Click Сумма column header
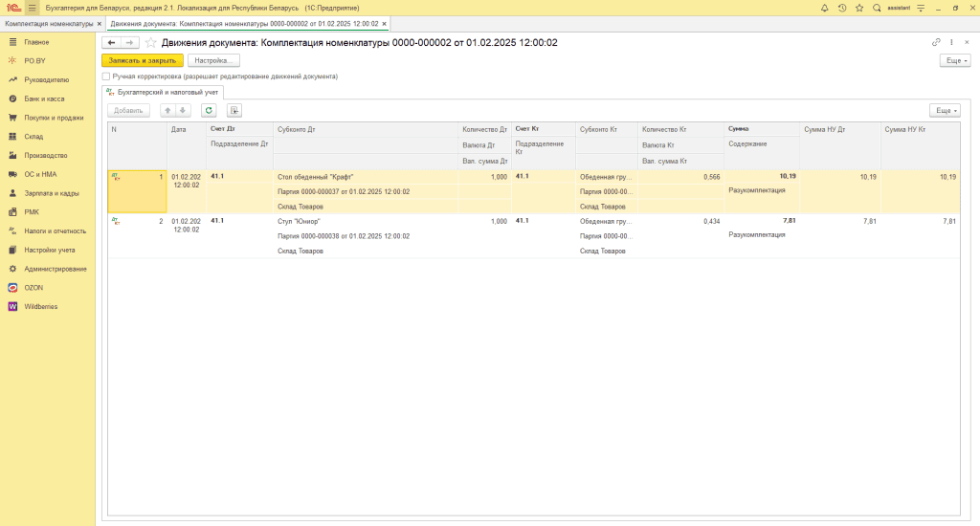 pyautogui.click(x=762, y=129)
